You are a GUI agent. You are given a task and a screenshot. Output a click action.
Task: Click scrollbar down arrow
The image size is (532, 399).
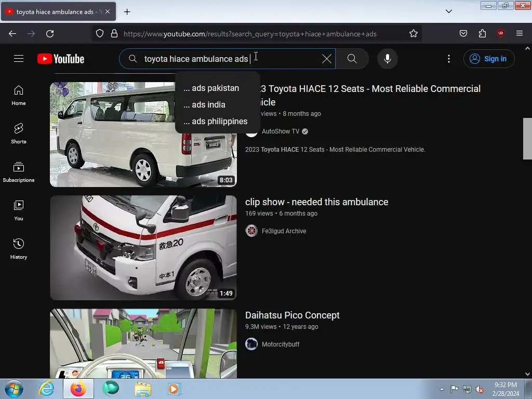[527, 374]
